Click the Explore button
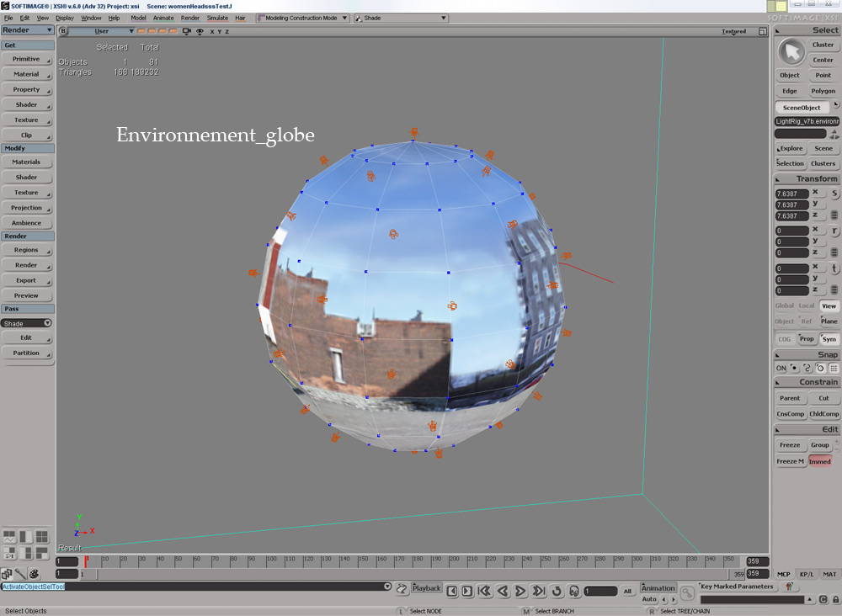The width and height of the screenshot is (842, 616). tap(790, 148)
